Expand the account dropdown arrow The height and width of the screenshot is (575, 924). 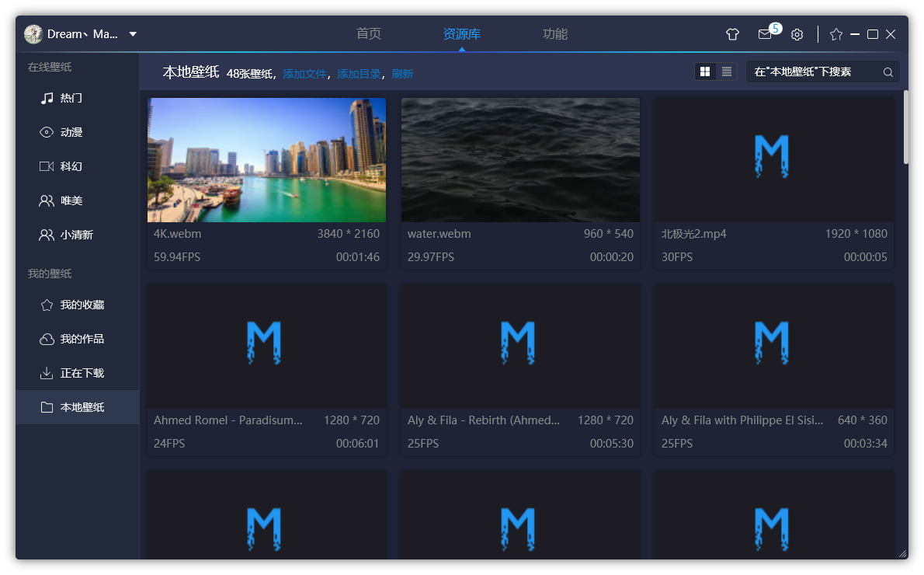click(x=134, y=34)
